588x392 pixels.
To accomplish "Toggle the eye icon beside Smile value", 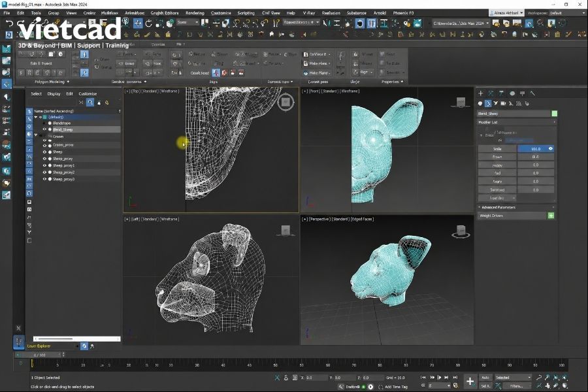I will click(551, 149).
